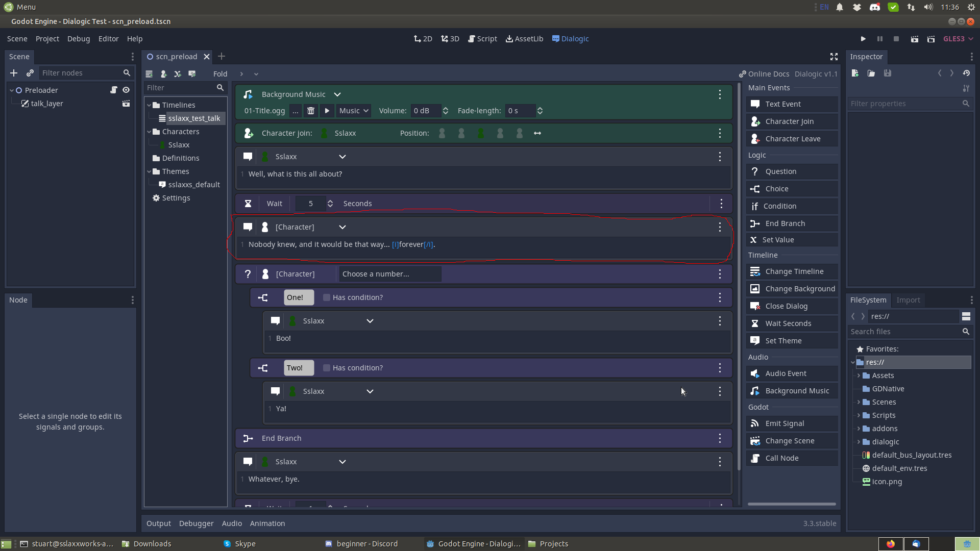Switch to the AssetLib workspace
The height and width of the screenshot is (551, 980).
click(524, 39)
